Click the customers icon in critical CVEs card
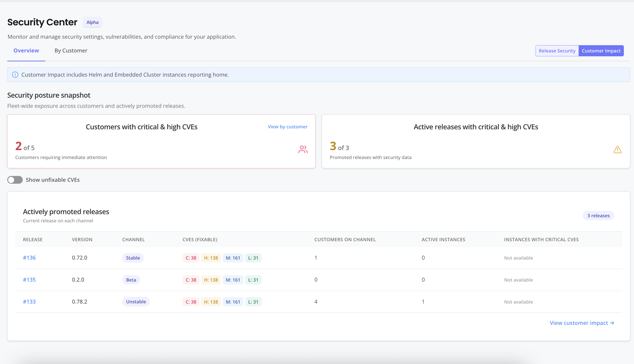634x364 pixels. click(x=303, y=149)
